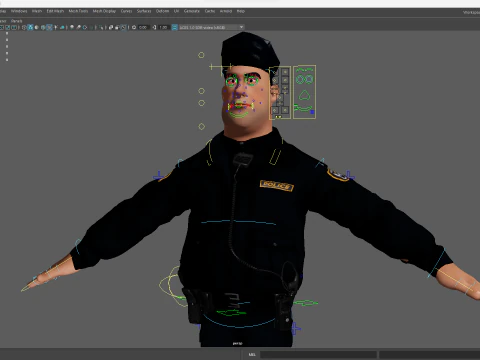Select the top circle rig control left of hat

coord(201,55)
